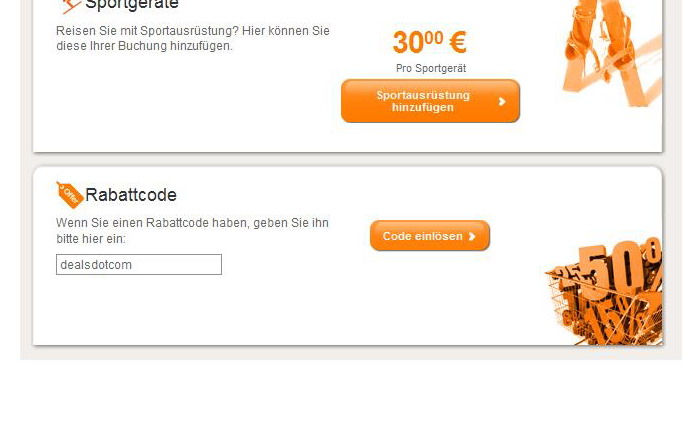Screen dimensions: 693x432
Task: Click the superscript 00 cents in price
Action: (x=434, y=38)
